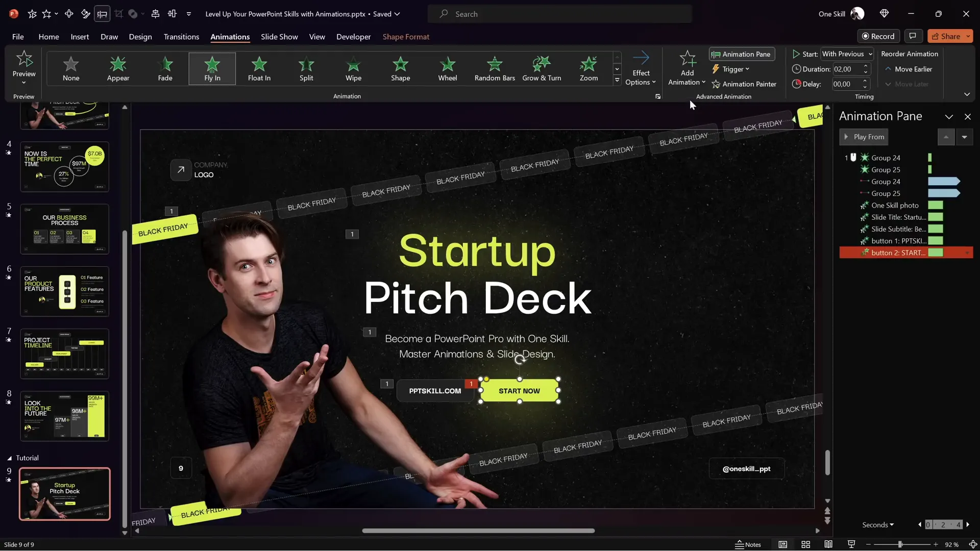Open the Slide Show ribbon tab
The height and width of the screenshot is (551, 980).
click(279, 36)
